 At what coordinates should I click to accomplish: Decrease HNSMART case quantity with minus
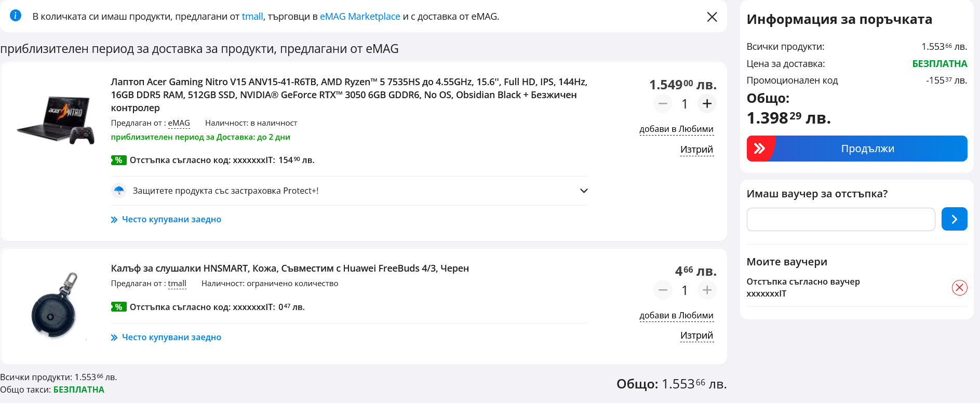(x=663, y=290)
